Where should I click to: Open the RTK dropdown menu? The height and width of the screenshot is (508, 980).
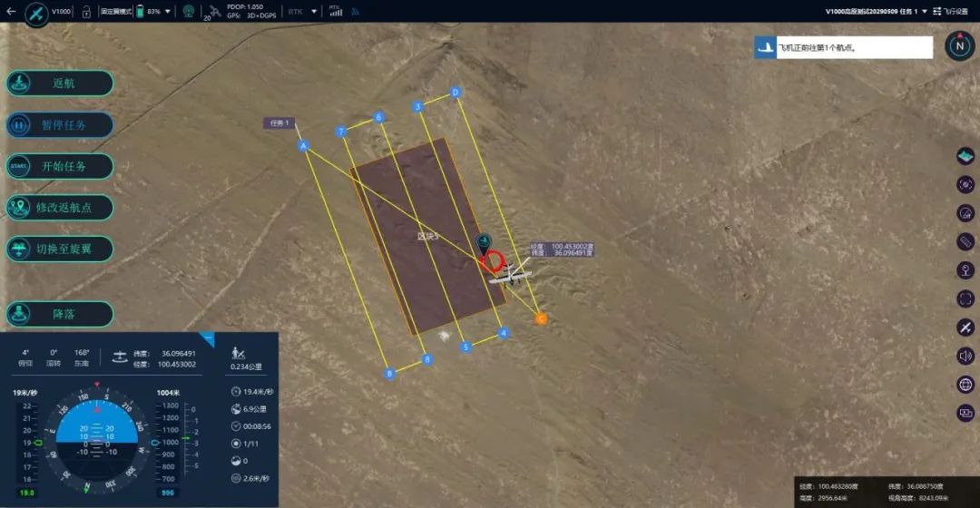click(314, 12)
